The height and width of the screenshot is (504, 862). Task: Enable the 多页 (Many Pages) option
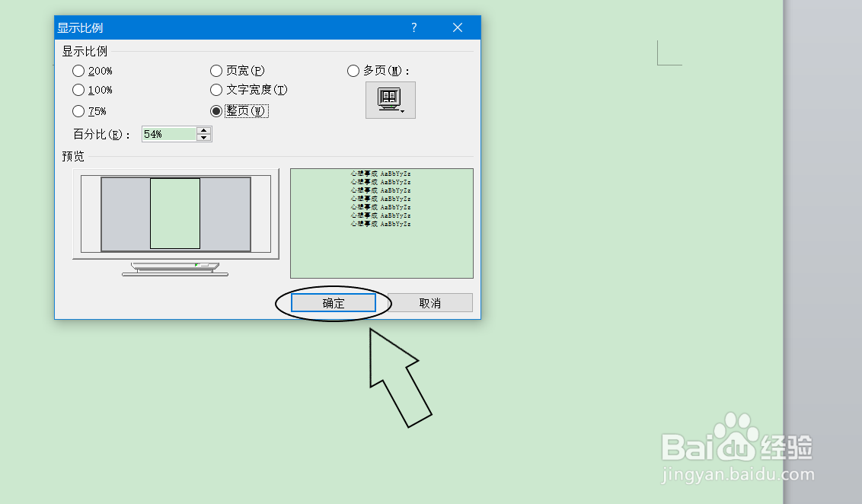click(x=353, y=70)
